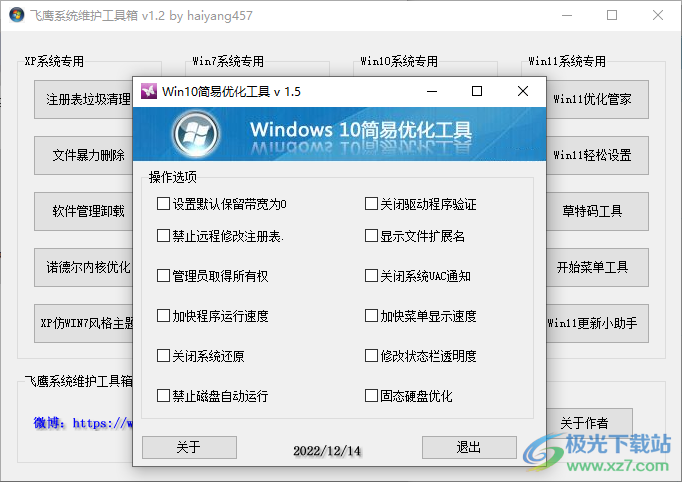Click the 2022/12/14 date text
Screen dimensions: 682x482
[x=327, y=451]
